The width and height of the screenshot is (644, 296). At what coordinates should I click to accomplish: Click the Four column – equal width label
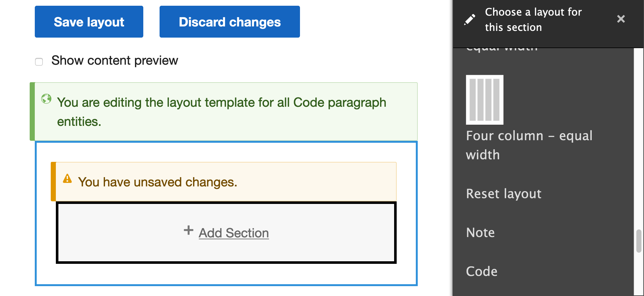[x=529, y=145]
